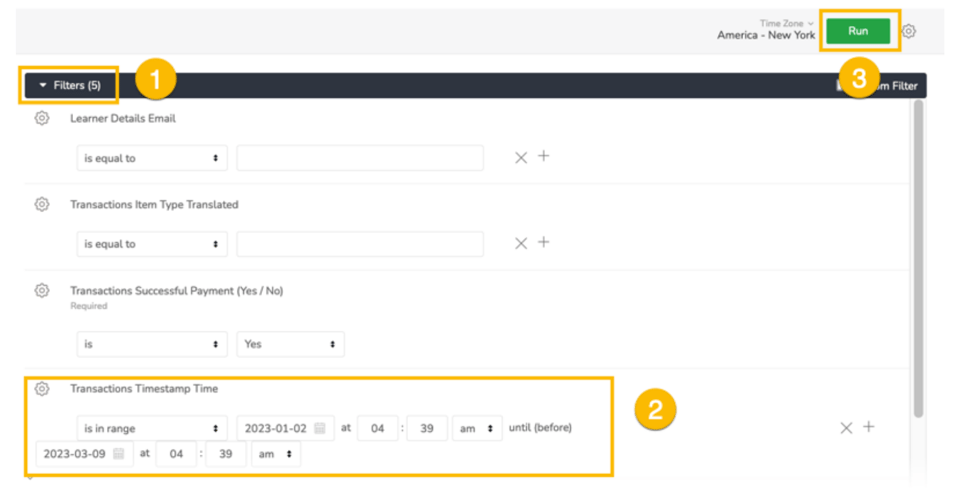Open the Yes value dropdown for Successful Payment
This screenshot has height=500, width=954.
tap(290, 344)
